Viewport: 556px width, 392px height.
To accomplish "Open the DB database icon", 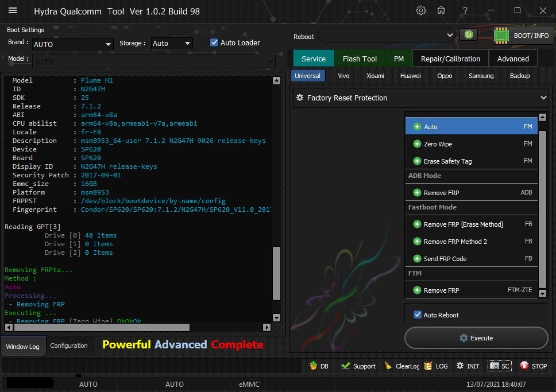I will coord(313,366).
